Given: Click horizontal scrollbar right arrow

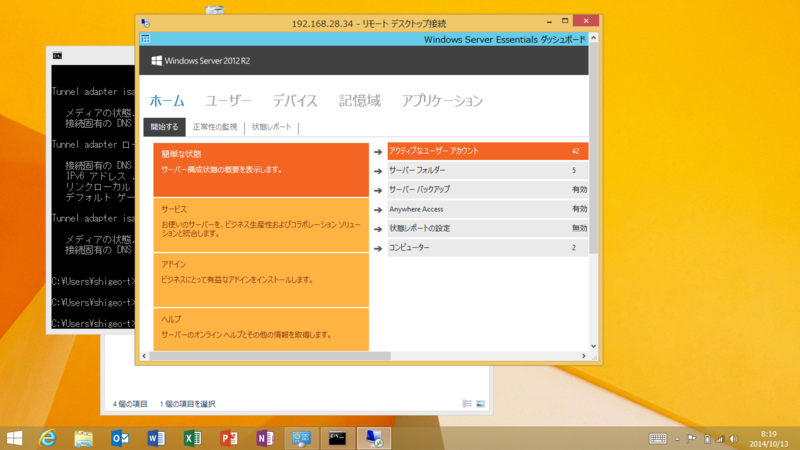Looking at the screenshot, I should [x=584, y=356].
